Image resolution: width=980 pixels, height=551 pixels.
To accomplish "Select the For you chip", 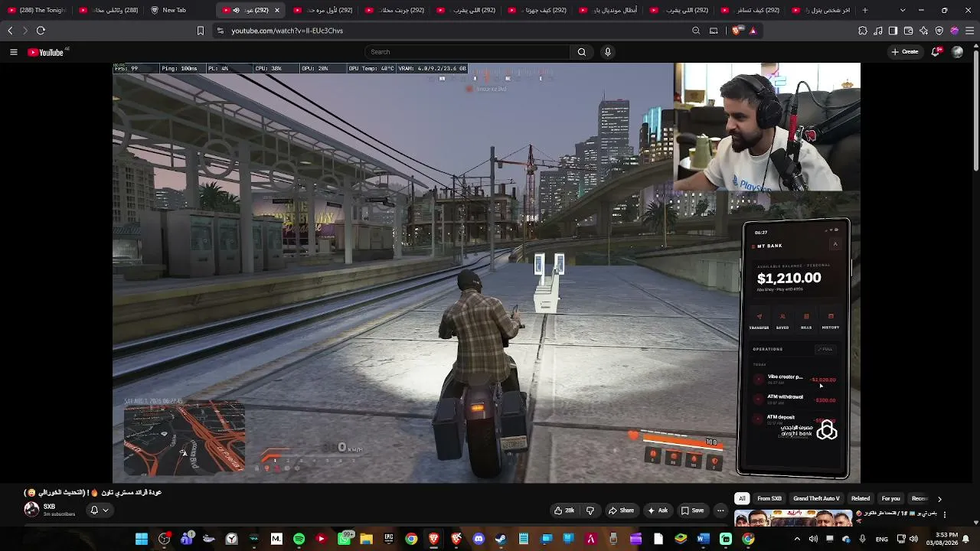I will pyautogui.click(x=890, y=499).
